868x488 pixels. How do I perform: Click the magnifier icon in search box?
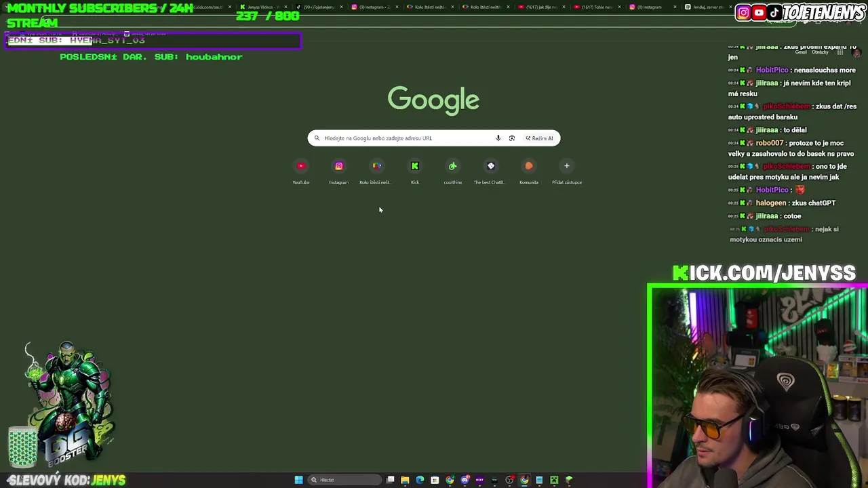[317, 138]
